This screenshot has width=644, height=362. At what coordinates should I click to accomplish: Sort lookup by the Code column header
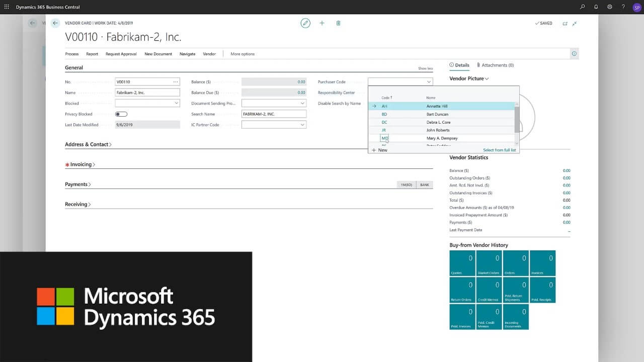386,98
